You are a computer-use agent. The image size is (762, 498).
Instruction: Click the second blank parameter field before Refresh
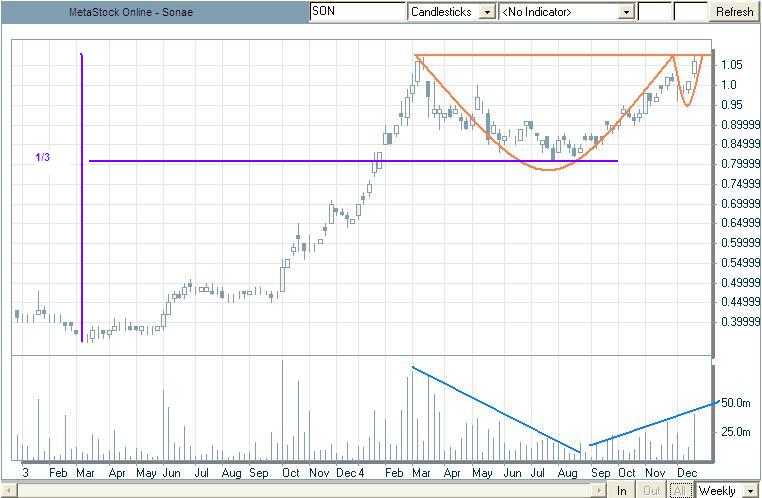691,12
